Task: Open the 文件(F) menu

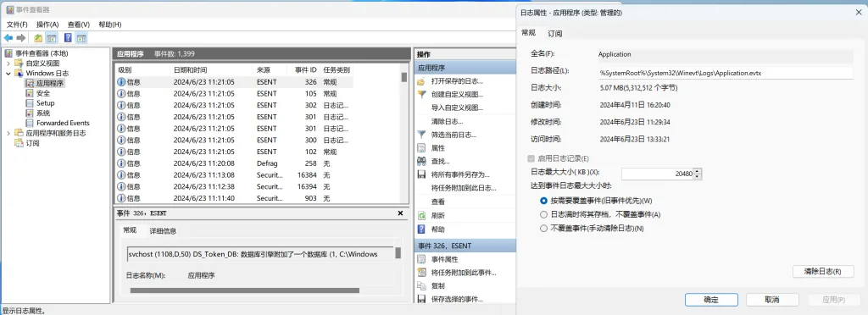Action: coord(17,25)
